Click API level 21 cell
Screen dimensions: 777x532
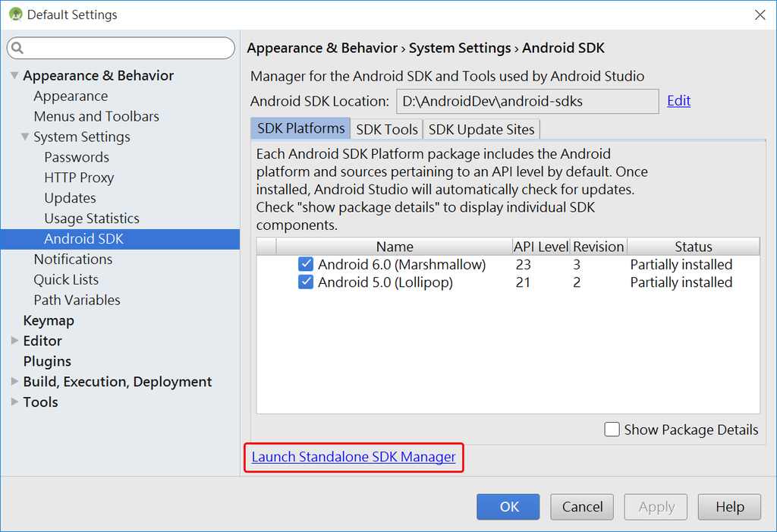point(523,282)
